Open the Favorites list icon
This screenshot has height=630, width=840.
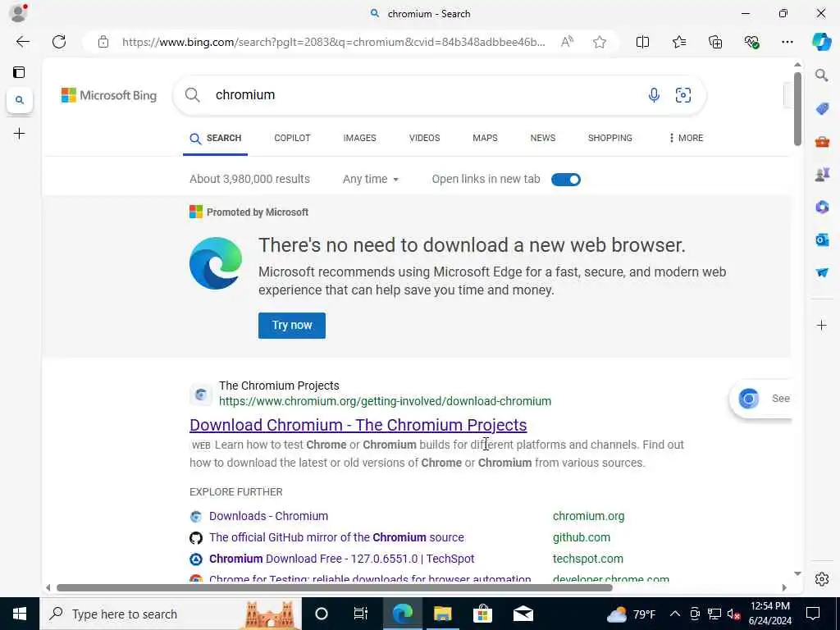point(678,42)
